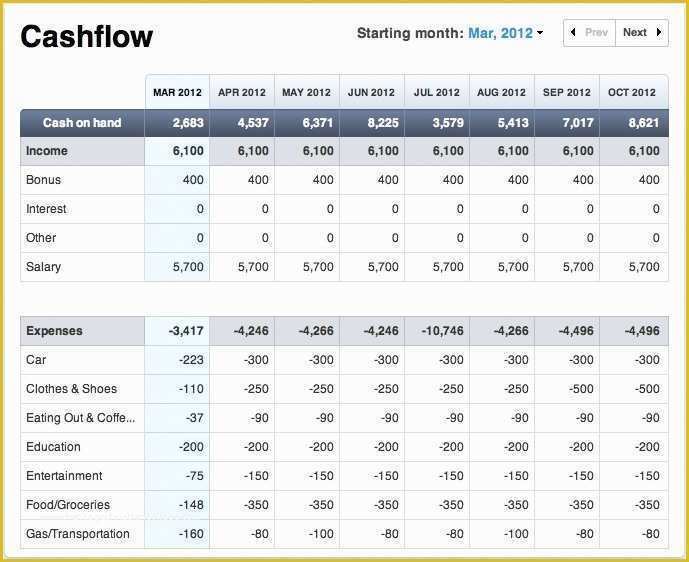Click the Salary row label
Viewport: 689px width, 562px height.
tap(44, 267)
